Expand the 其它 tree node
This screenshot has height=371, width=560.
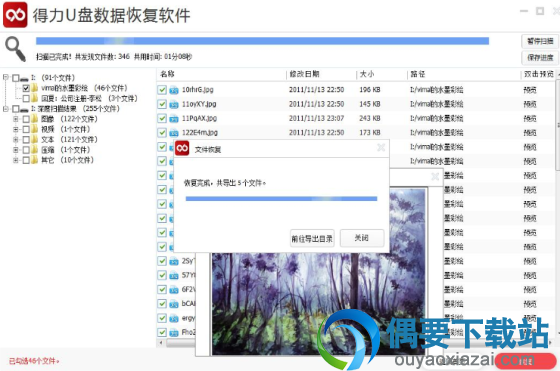coord(15,160)
